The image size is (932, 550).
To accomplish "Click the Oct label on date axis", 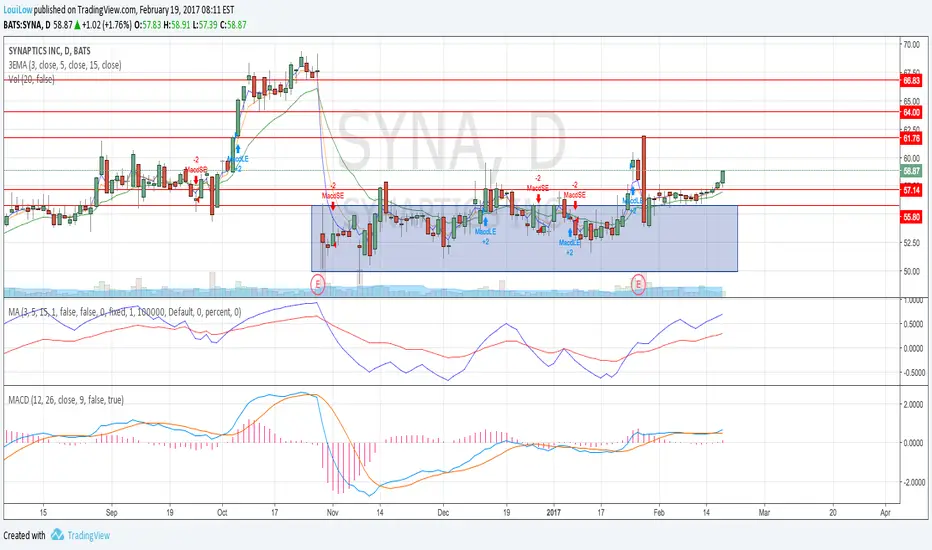I will click(x=222, y=513).
